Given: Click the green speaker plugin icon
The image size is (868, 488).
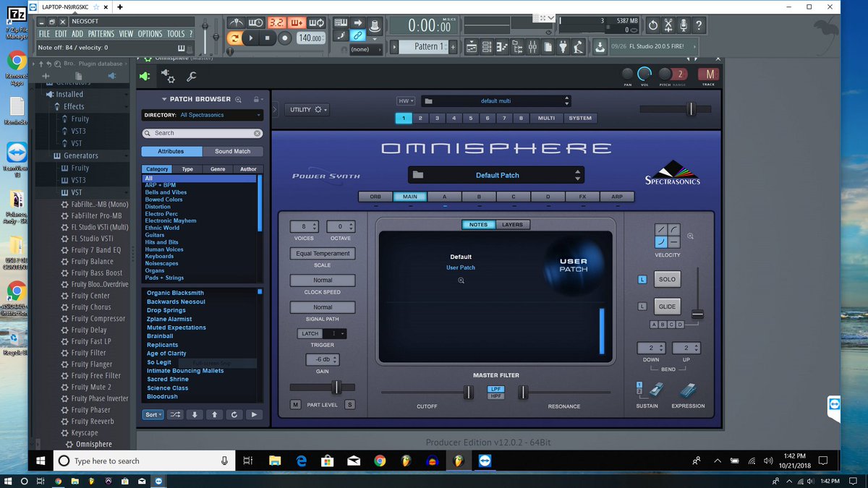Looking at the screenshot, I should 145,76.
